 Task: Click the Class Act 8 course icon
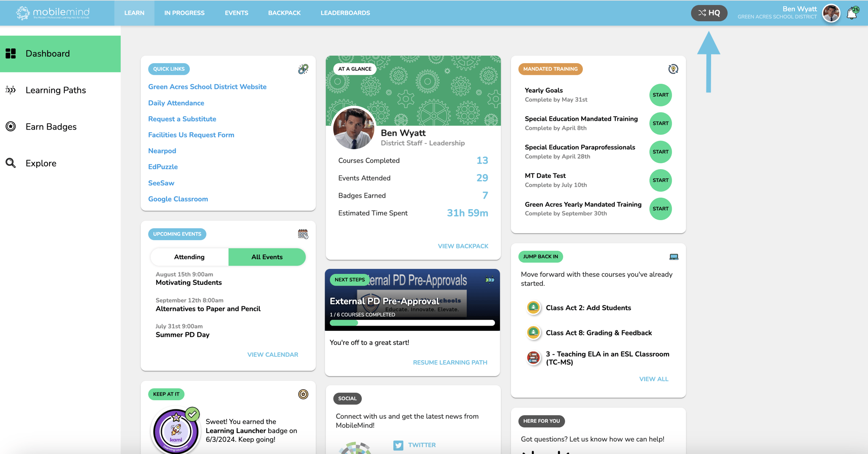pyautogui.click(x=533, y=333)
